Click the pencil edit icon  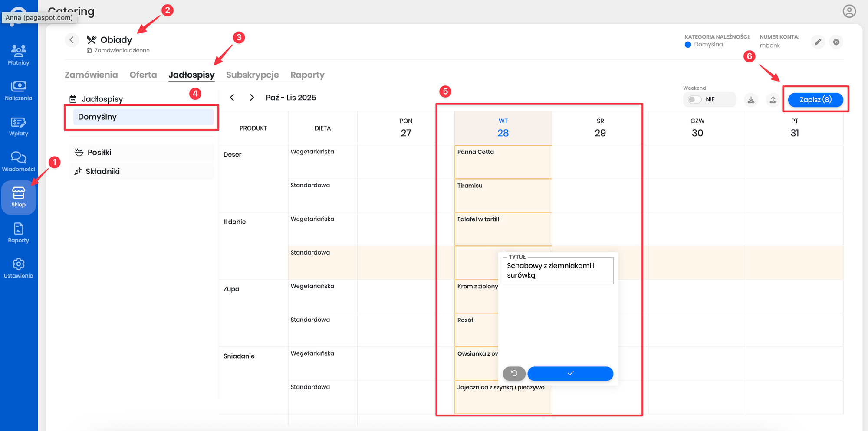[x=818, y=42]
